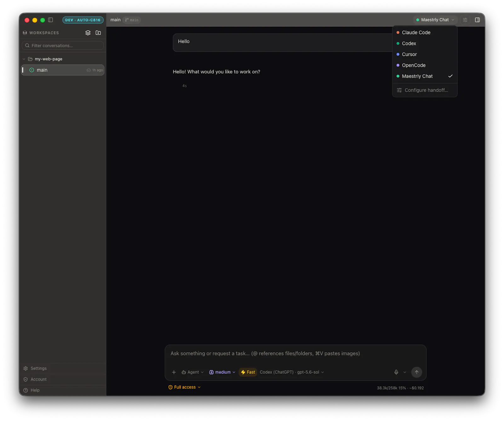Open the medium reasoning effort dropdown

tap(222, 372)
